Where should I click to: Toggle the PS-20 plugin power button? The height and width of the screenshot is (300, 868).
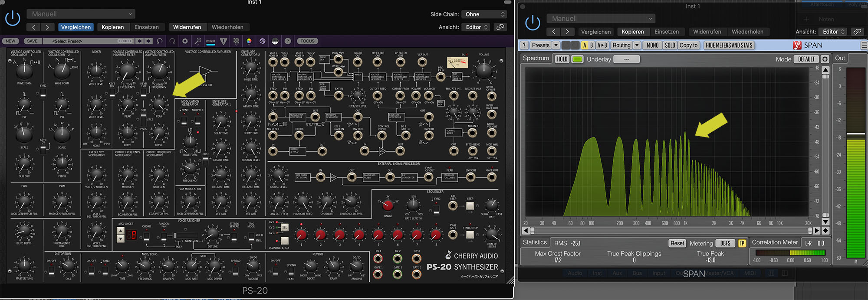[x=13, y=19]
